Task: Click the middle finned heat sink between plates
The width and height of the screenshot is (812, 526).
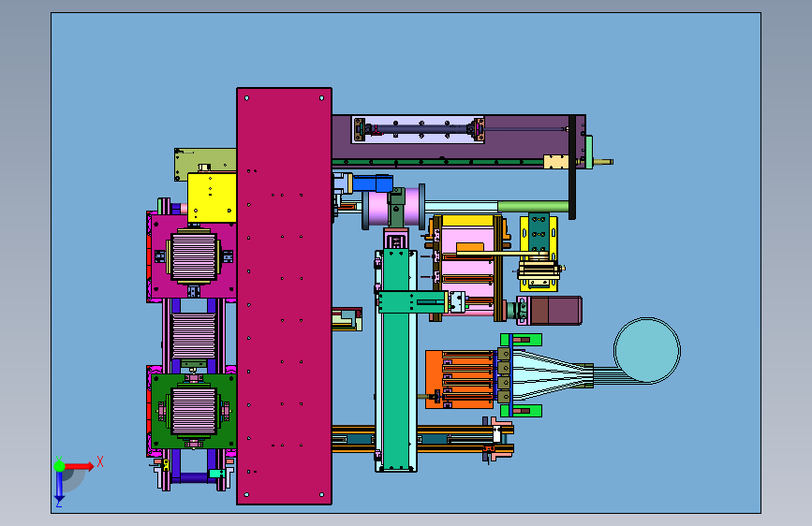Action: tap(193, 335)
